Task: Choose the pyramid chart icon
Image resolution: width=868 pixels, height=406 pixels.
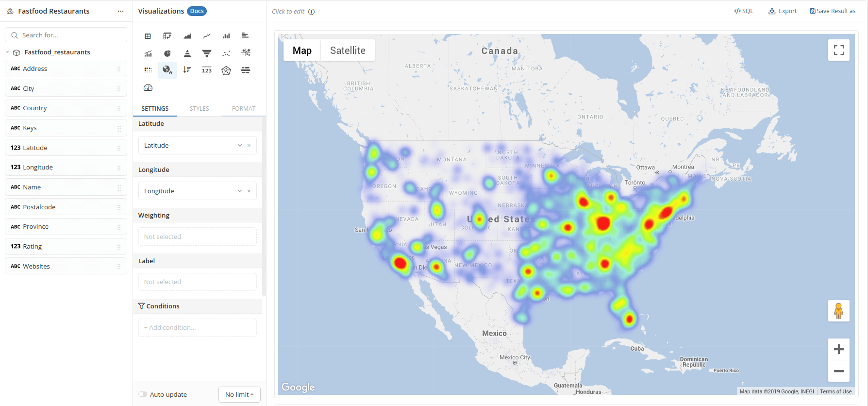Action: 187,53
